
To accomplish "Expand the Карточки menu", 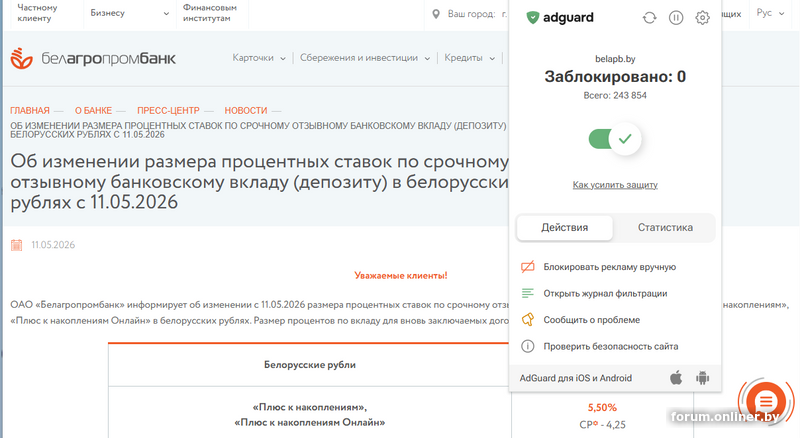I will click(x=259, y=58).
